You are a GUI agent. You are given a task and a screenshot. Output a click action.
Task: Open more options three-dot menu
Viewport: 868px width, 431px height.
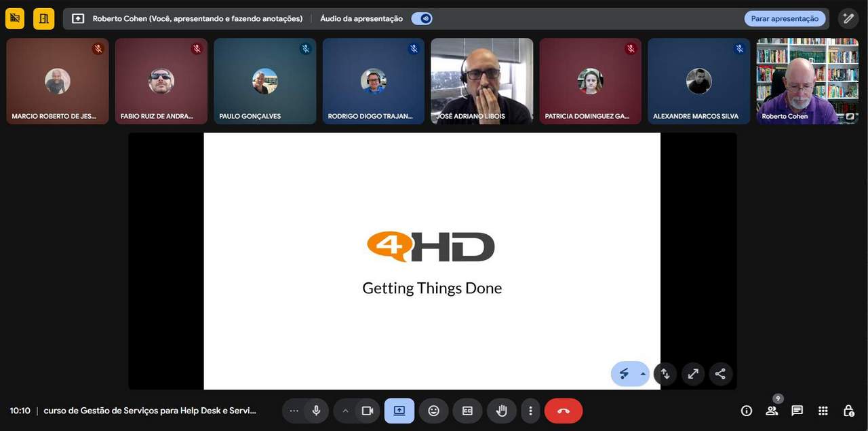tap(530, 411)
